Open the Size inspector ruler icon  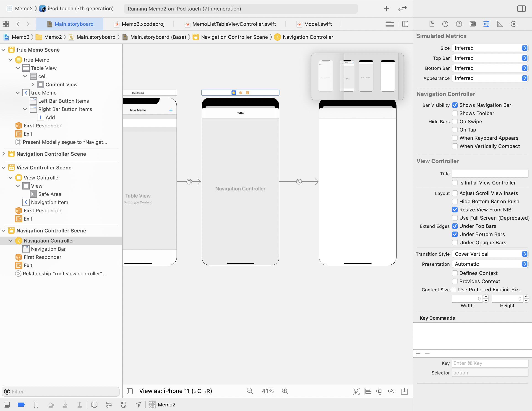[500, 24]
